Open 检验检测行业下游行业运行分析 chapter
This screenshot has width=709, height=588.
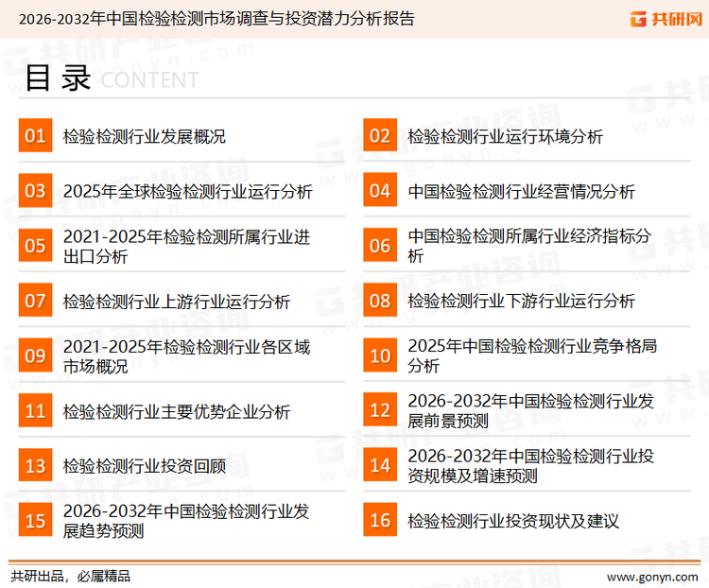(521, 302)
